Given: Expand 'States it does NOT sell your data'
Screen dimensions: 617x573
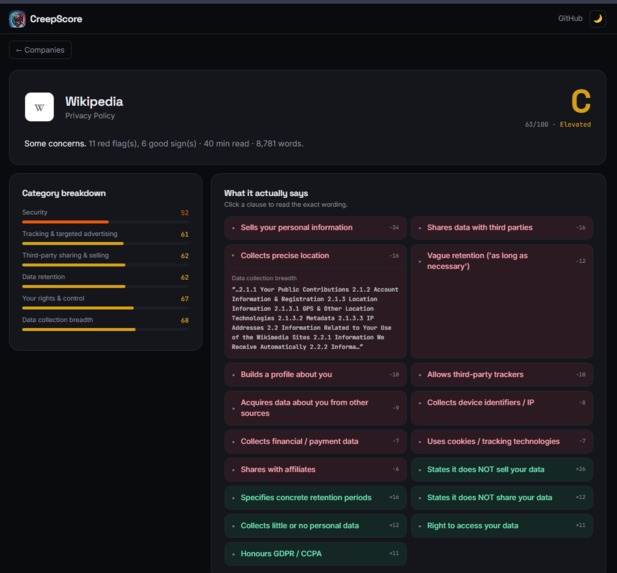Looking at the screenshot, I should (x=502, y=469).
